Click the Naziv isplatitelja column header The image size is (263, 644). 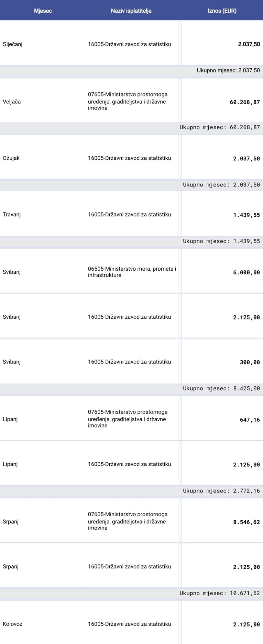131,11
